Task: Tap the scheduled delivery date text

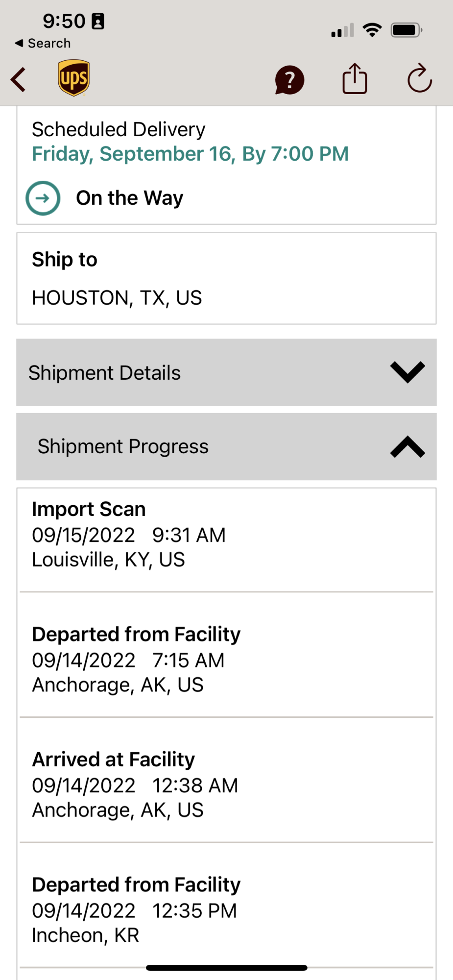Action: pyautogui.click(x=190, y=154)
